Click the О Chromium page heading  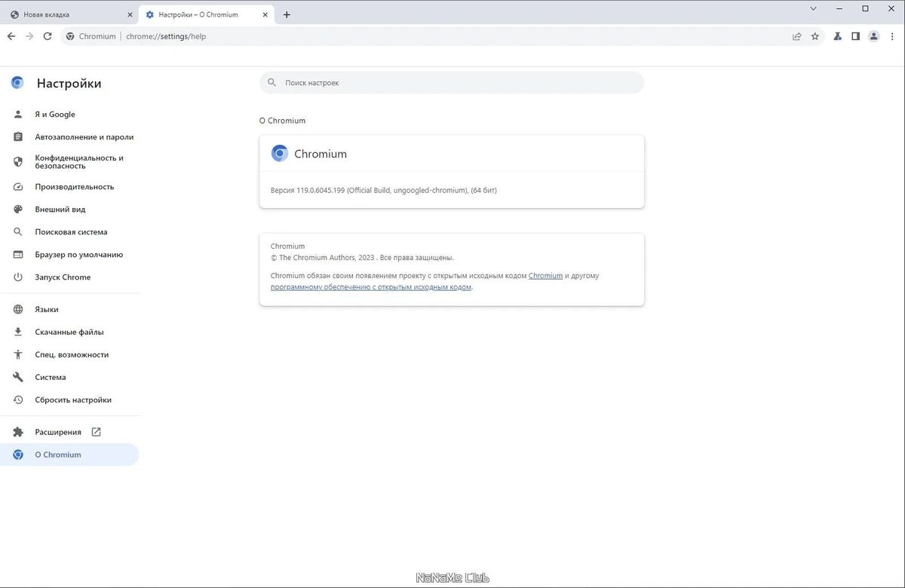(x=282, y=121)
